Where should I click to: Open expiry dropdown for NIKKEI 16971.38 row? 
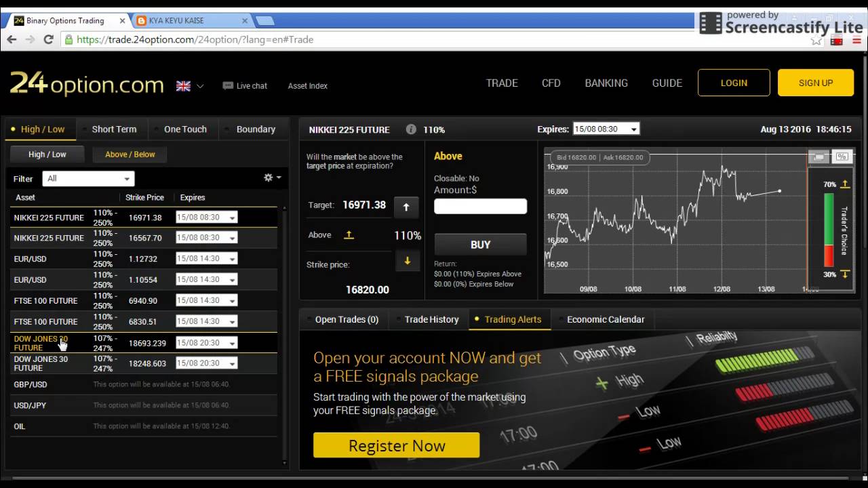pos(206,218)
